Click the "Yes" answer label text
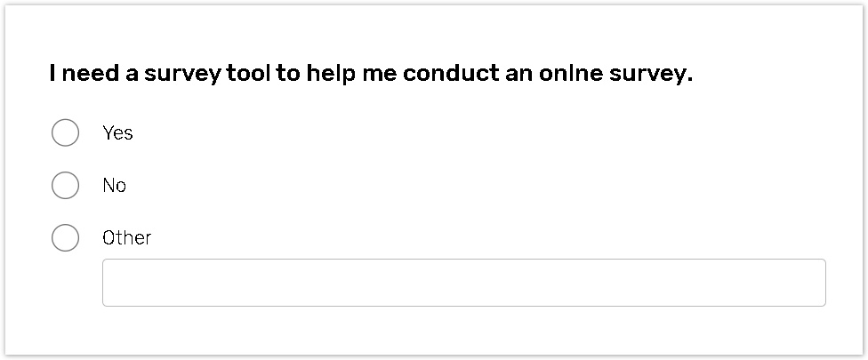 pos(117,133)
